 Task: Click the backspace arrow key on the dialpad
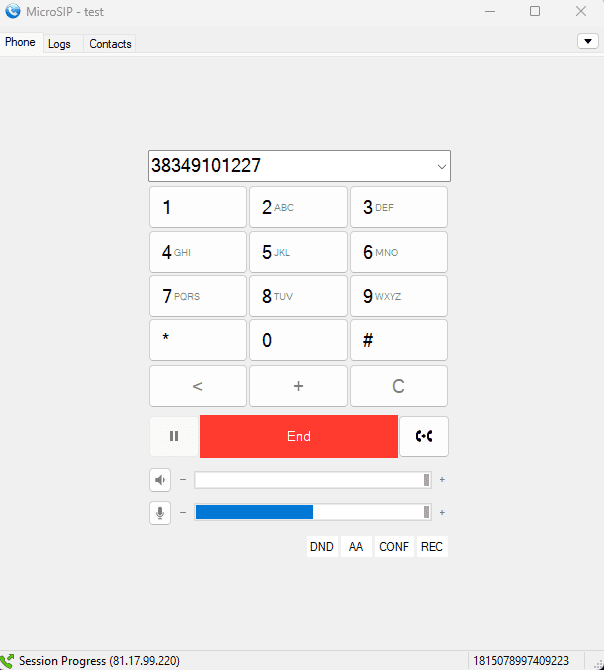[x=198, y=386]
